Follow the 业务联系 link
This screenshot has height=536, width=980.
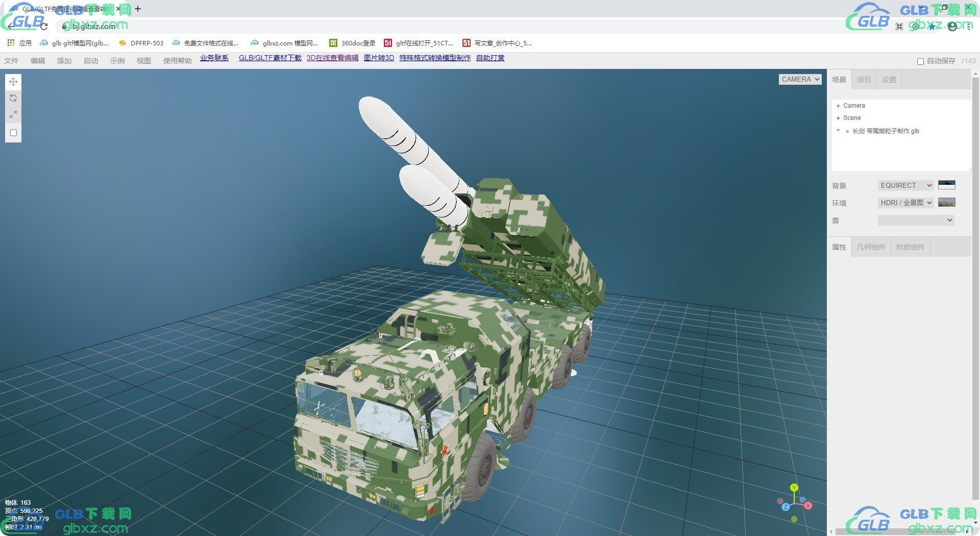tap(214, 58)
